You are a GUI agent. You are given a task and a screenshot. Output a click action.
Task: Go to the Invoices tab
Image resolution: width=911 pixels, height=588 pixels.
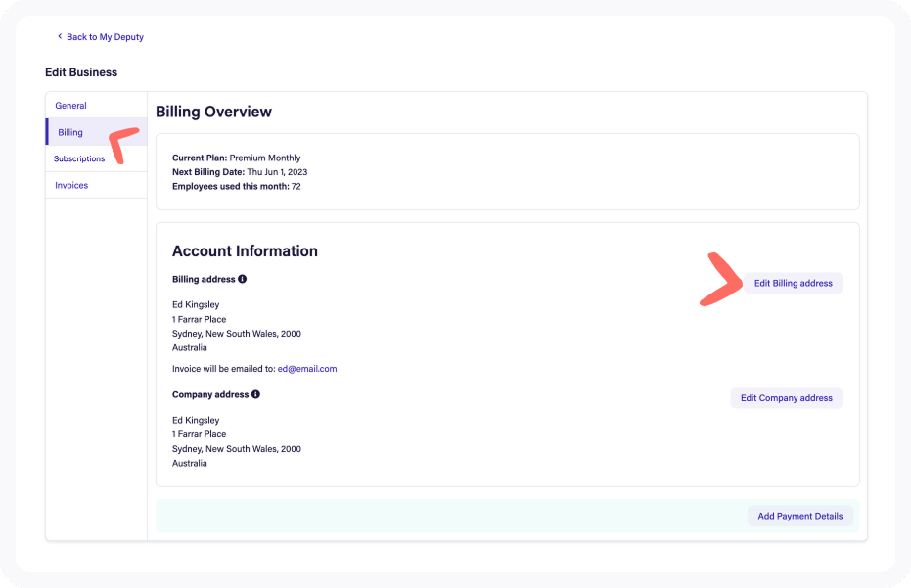(71, 185)
